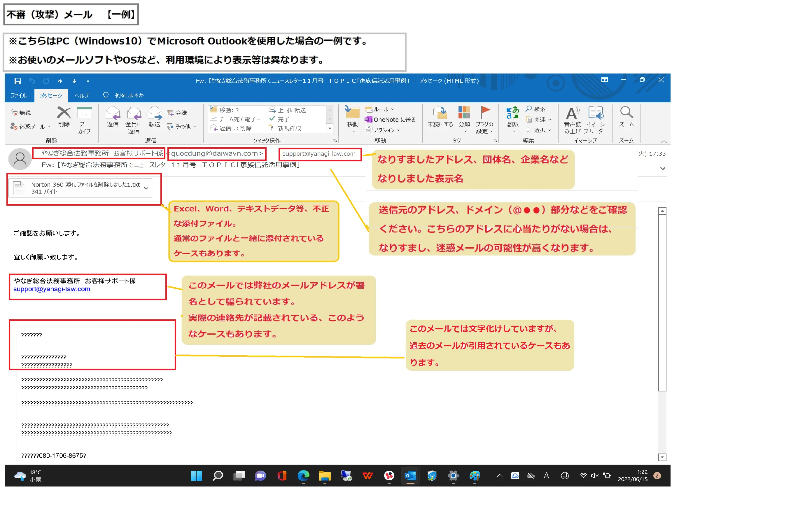Open clock and date 2022/06/15
The image size is (798, 532).
click(x=633, y=476)
